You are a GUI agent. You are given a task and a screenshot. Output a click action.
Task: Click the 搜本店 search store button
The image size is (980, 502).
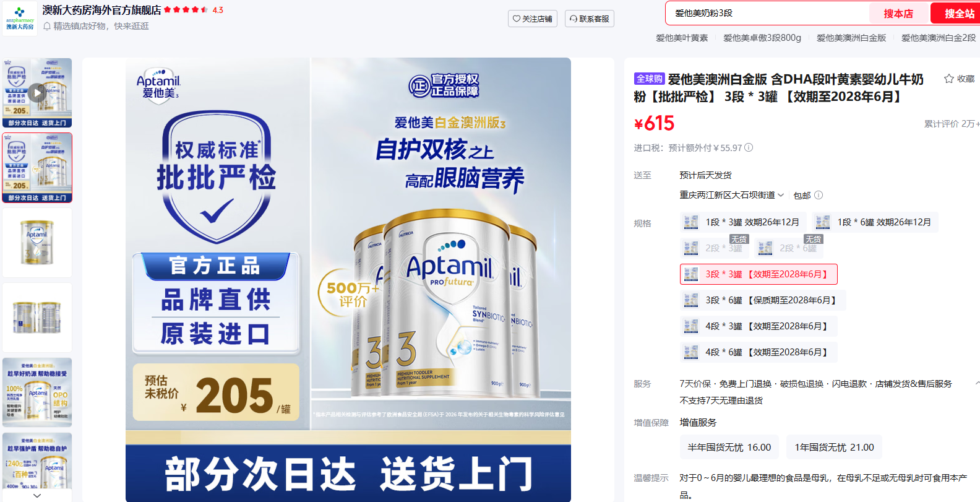click(x=898, y=14)
